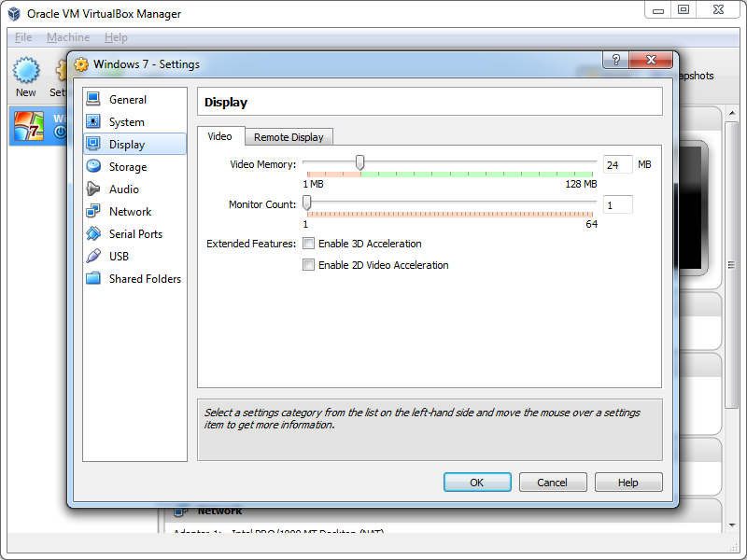Open the USB settings icon
747x560 pixels.
pyautogui.click(x=93, y=256)
